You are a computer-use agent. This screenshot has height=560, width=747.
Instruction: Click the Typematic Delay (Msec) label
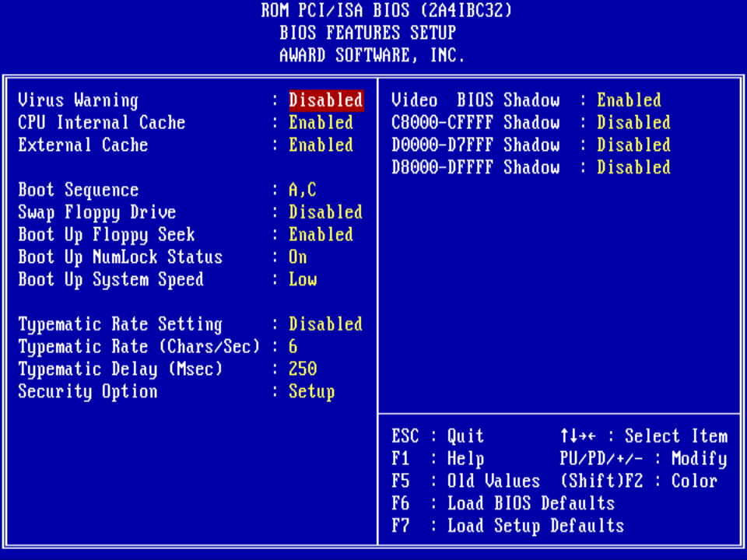point(121,369)
